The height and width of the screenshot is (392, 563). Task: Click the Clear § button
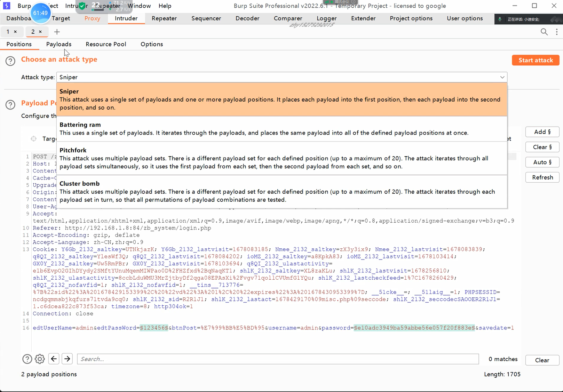click(542, 147)
